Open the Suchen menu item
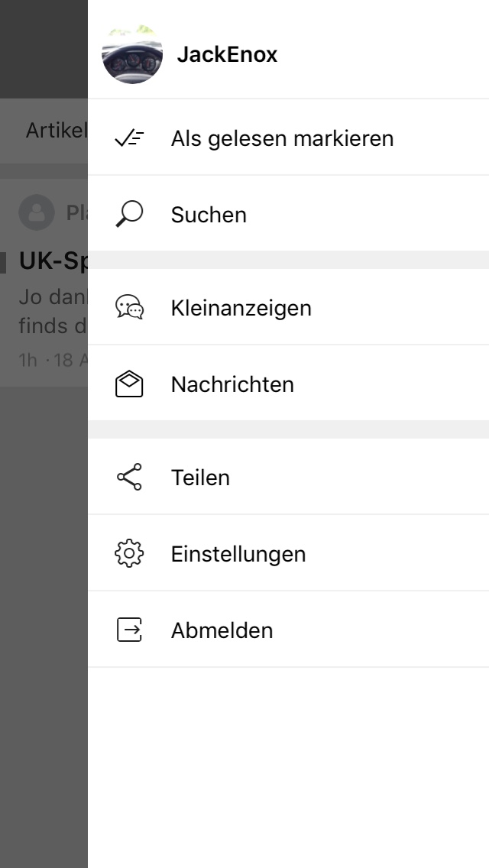This screenshot has height=868, width=489. coord(209,215)
